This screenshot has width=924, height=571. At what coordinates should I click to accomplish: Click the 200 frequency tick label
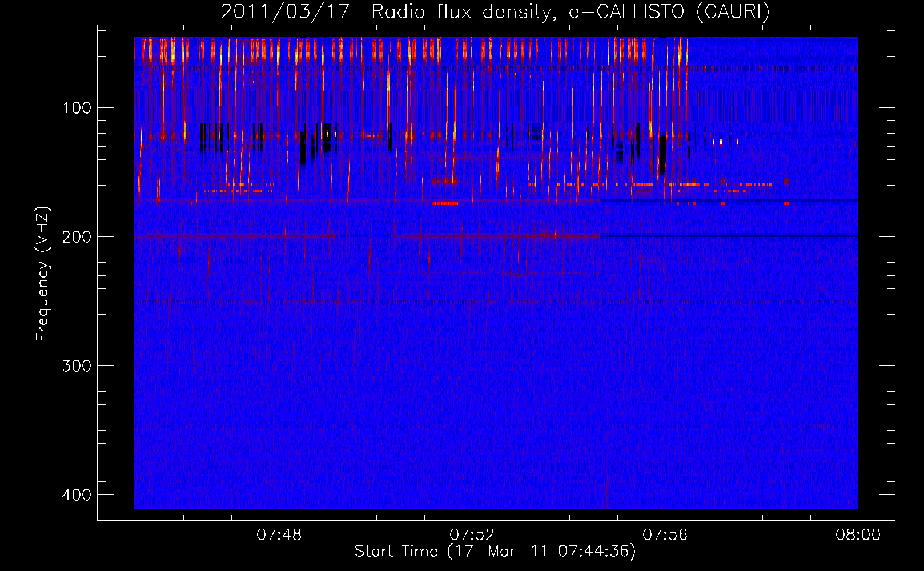[x=77, y=237]
